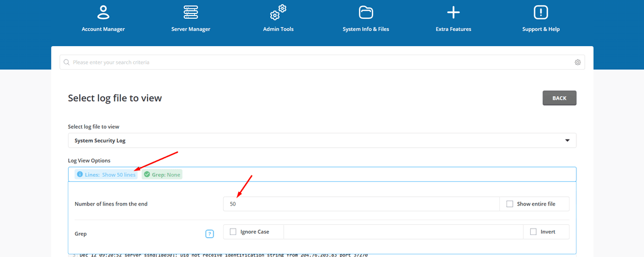Click the Grep help question mark icon
Screen dimensions: 644x257
210,234
